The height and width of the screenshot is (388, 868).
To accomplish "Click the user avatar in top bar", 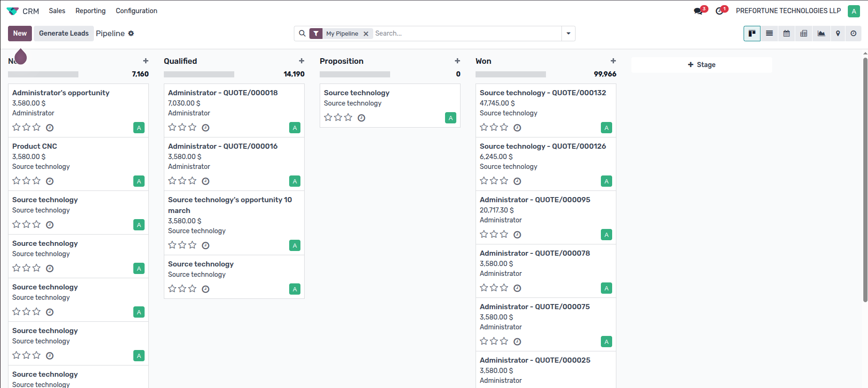I will point(854,11).
